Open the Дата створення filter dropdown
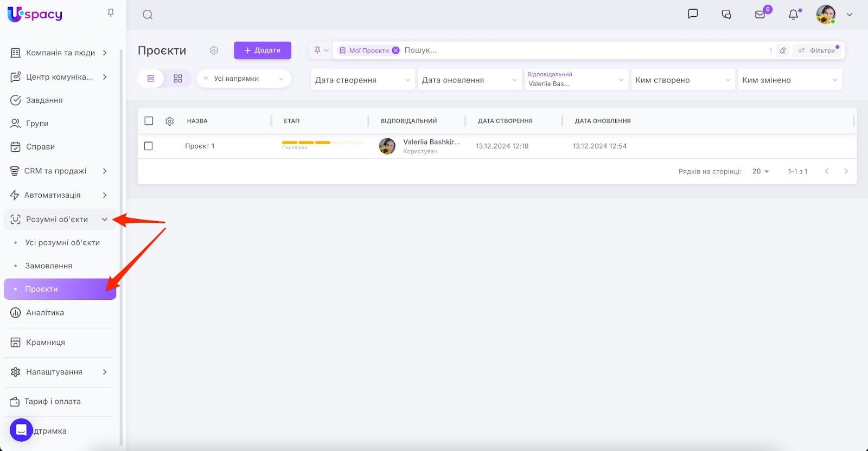Screen dimensions: 868x451 point(362,80)
